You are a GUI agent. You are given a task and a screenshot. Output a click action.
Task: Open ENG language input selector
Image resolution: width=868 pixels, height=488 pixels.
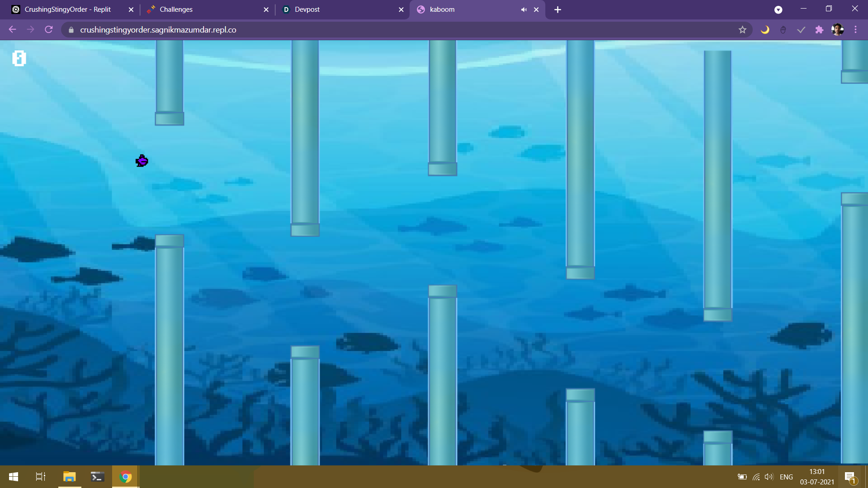[786, 477]
